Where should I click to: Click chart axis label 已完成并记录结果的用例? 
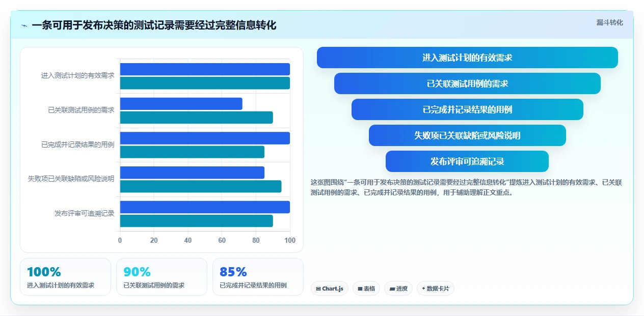(x=77, y=145)
